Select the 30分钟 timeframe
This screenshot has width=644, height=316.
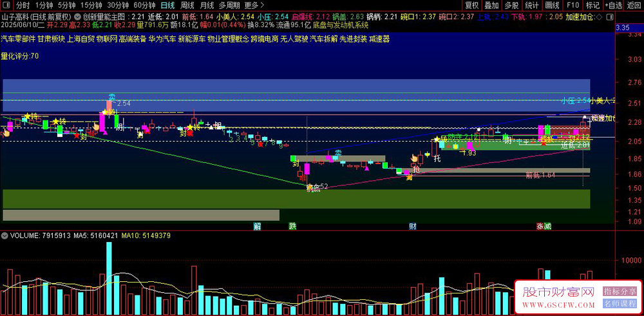118,5
